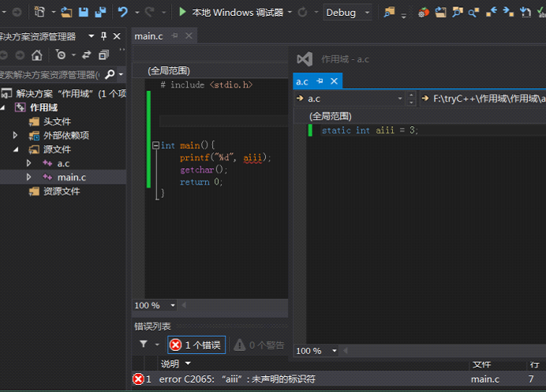Viewport: 546px width, 392px height.
Task: Collapse the main() function outline block
Action: (156, 145)
